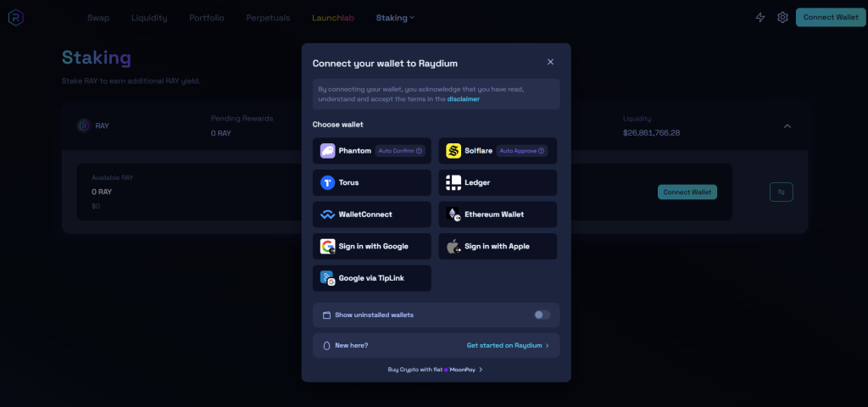
Task: Open the settings gear icon
Action: pyautogui.click(x=782, y=18)
